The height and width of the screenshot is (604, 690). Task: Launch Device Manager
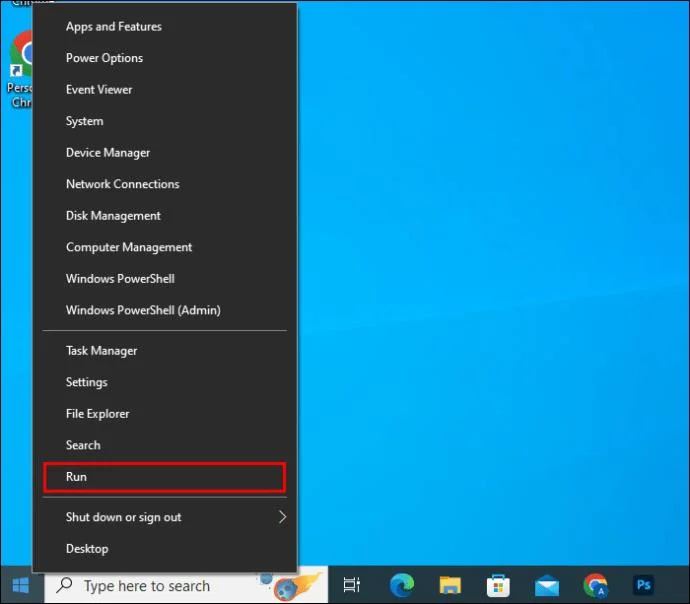(165, 153)
